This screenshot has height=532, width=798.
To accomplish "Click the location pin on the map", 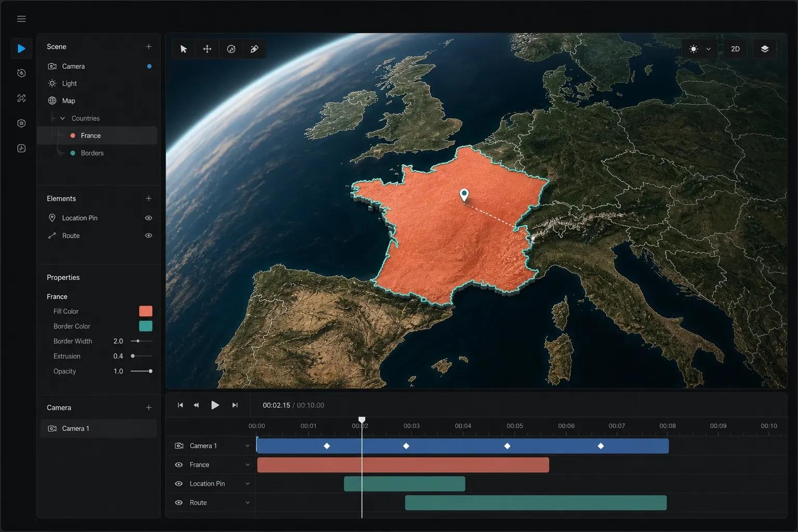I will coord(464,195).
